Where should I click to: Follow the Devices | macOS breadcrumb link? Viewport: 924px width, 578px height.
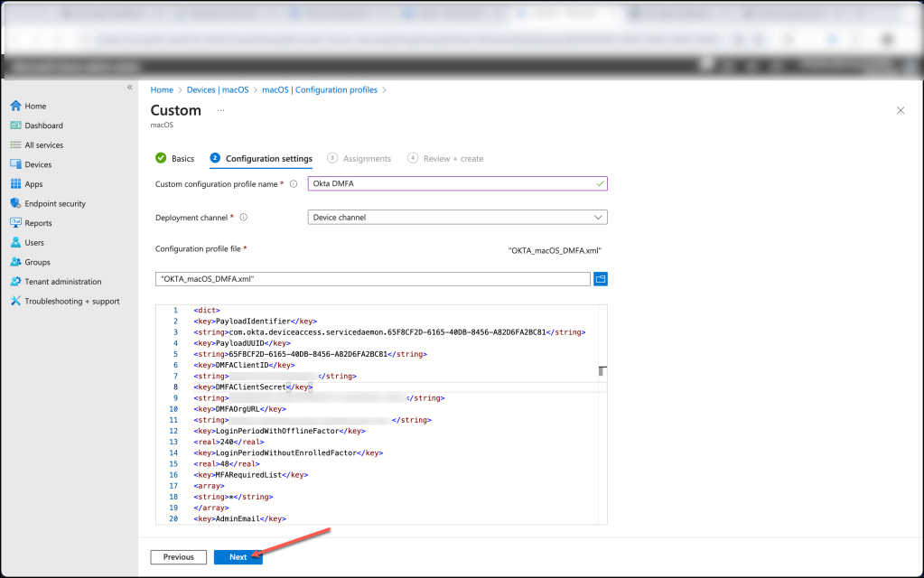tap(218, 89)
